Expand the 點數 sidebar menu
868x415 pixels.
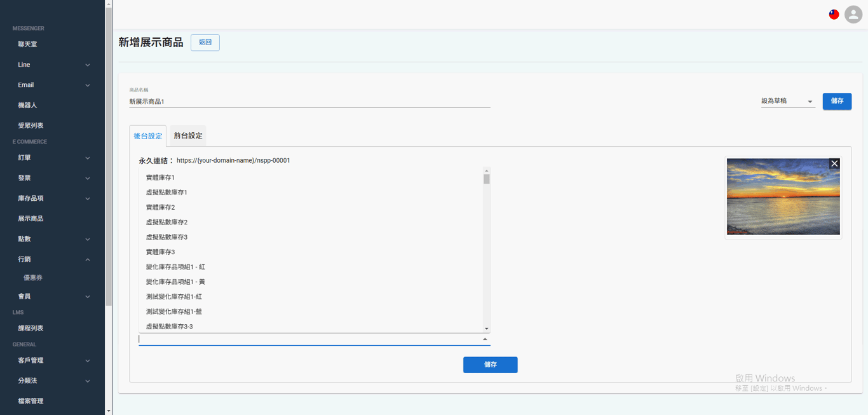coord(52,239)
